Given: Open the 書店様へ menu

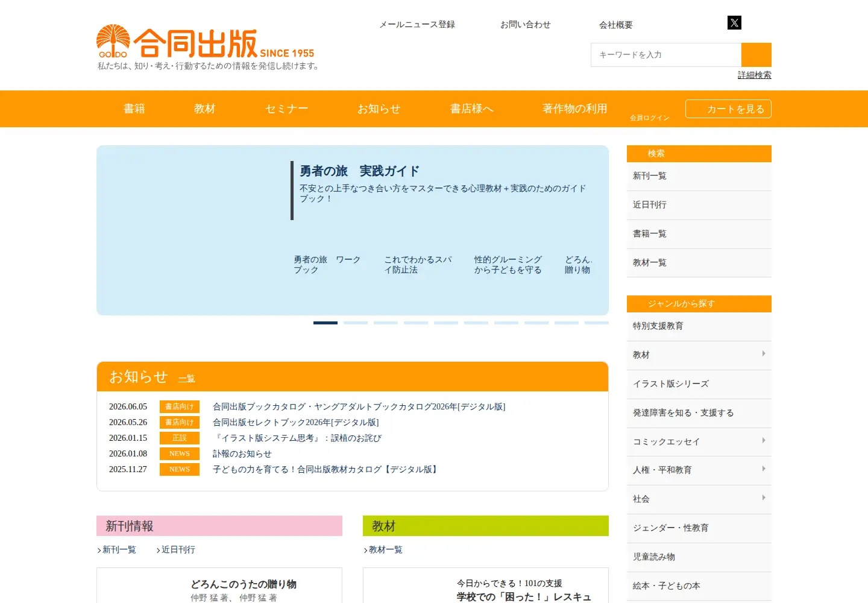Looking at the screenshot, I should coord(472,109).
